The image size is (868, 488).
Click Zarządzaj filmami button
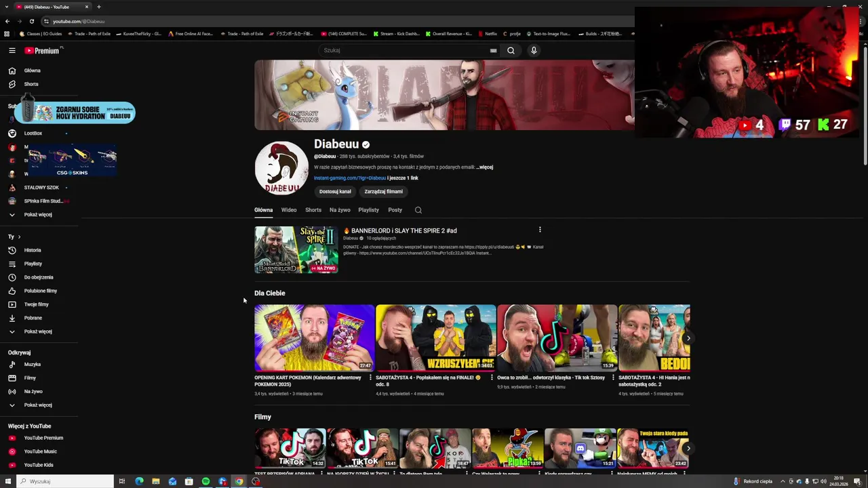coord(383,192)
